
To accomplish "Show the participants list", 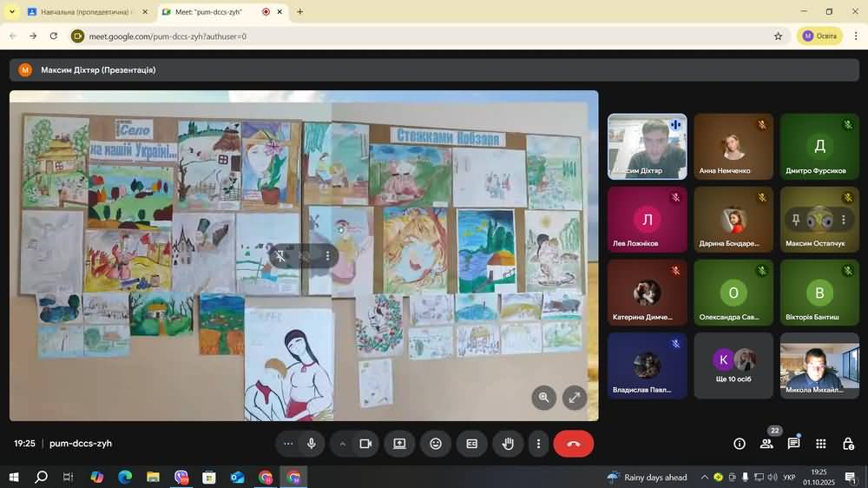I will click(x=766, y=444).
